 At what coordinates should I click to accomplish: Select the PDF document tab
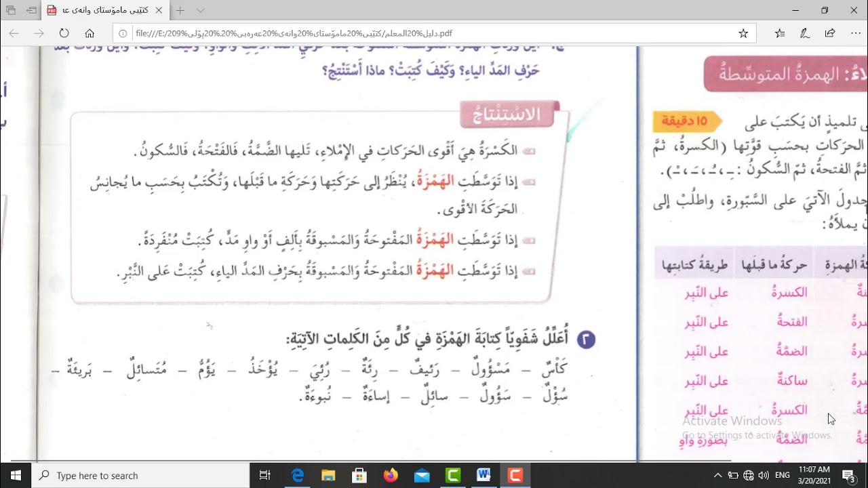(x=105, y=11)
